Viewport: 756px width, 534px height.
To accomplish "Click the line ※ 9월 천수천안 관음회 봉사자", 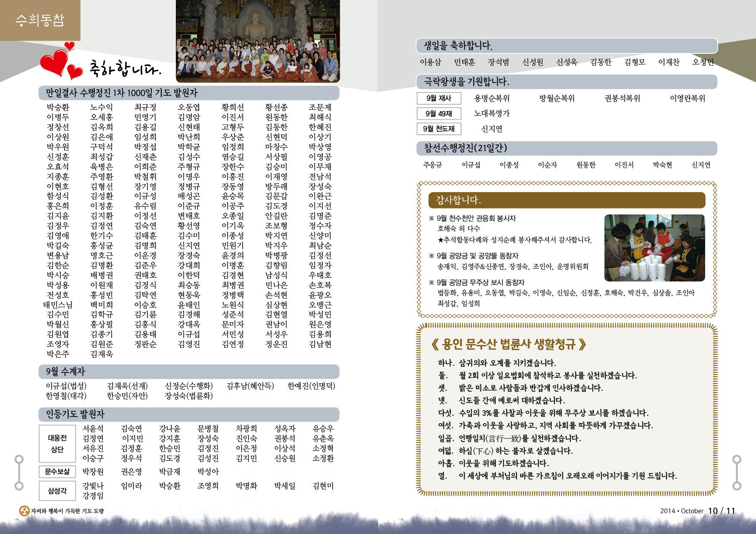I will [x=472, y=219].
